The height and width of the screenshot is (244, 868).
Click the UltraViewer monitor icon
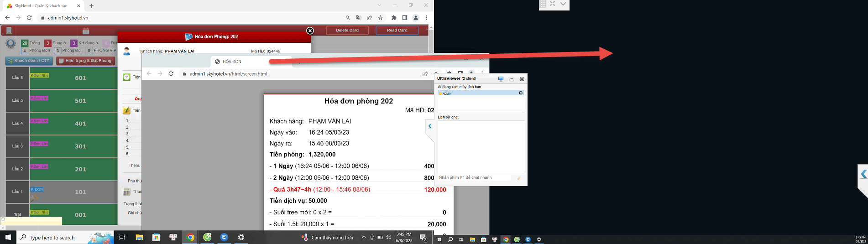tap(501, 79)
